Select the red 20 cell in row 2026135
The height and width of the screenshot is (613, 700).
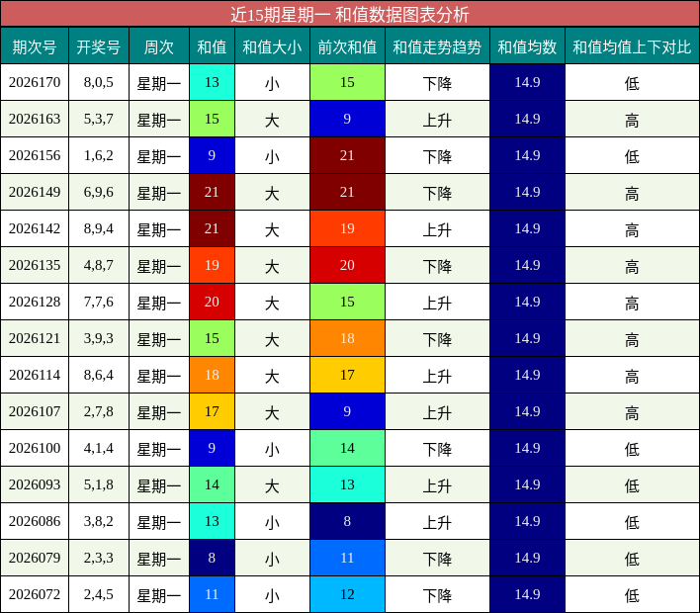click(347, 265)
